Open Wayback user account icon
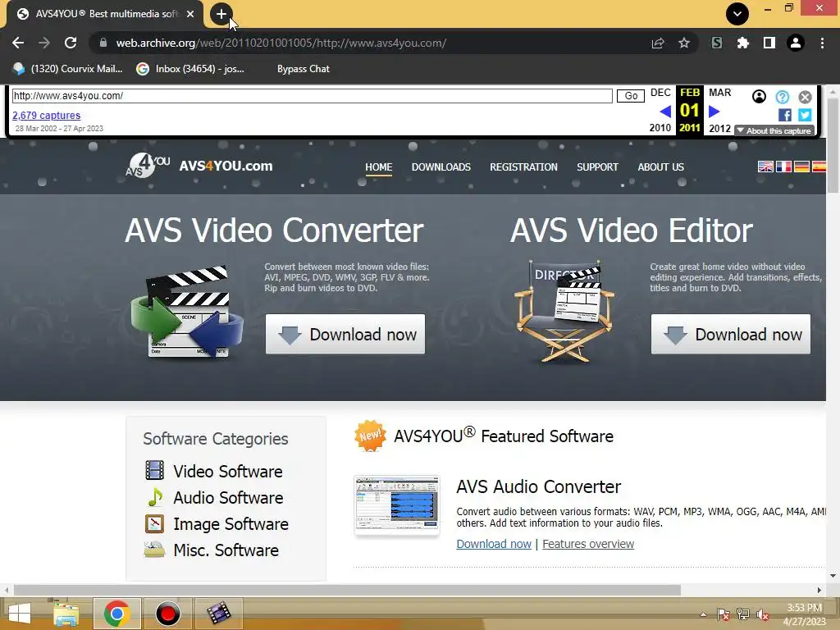The width and height of the screenshot is (840, 630). (x=759, y=97)
